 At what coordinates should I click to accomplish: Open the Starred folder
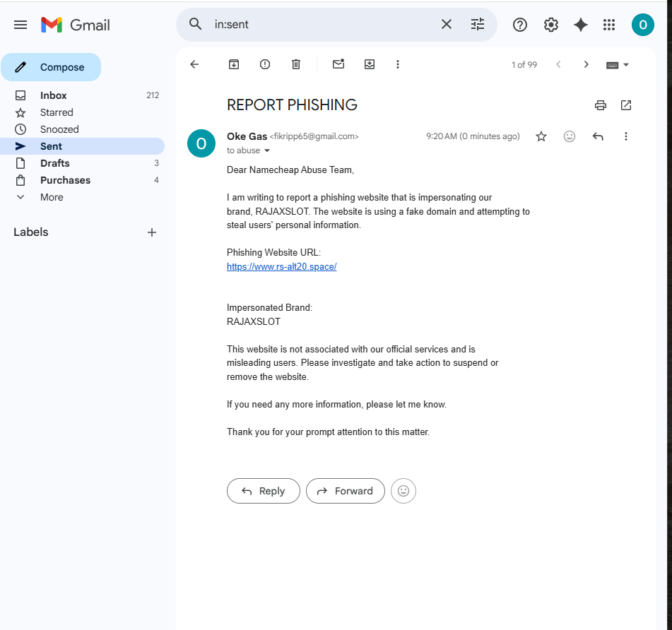click(x=82, y=112)
